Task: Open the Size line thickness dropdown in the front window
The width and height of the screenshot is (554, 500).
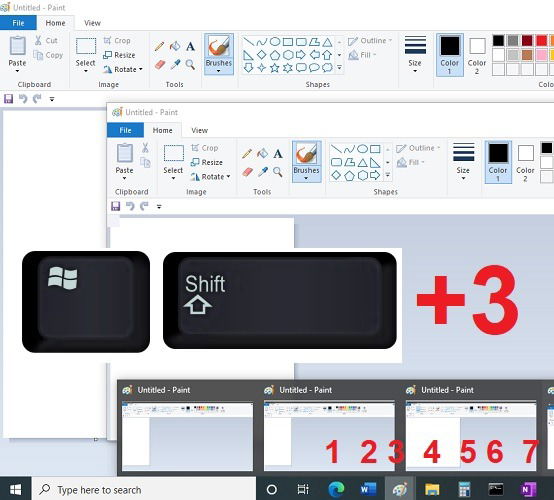Action: pos(463,161)
